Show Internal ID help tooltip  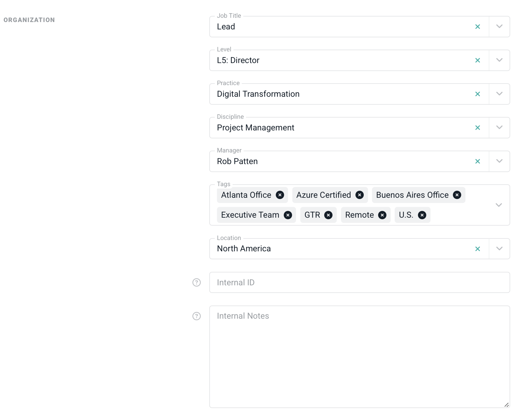(x=196, y=283)
